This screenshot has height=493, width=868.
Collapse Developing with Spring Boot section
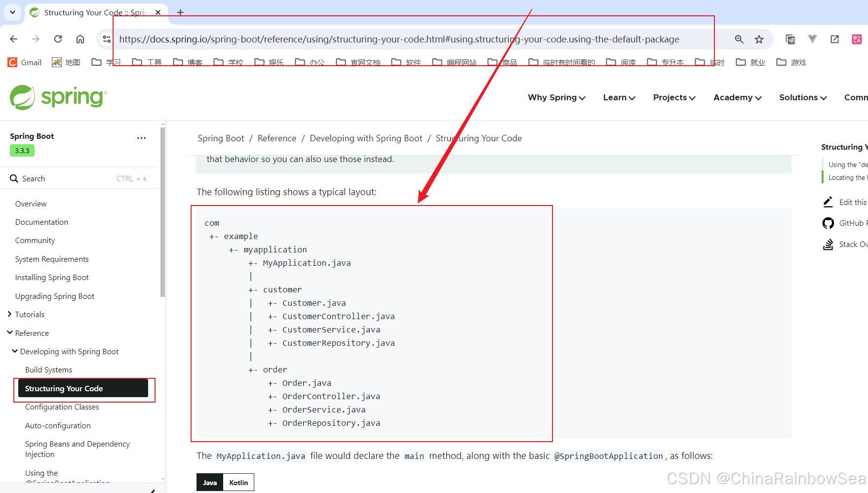pos(15,351)
